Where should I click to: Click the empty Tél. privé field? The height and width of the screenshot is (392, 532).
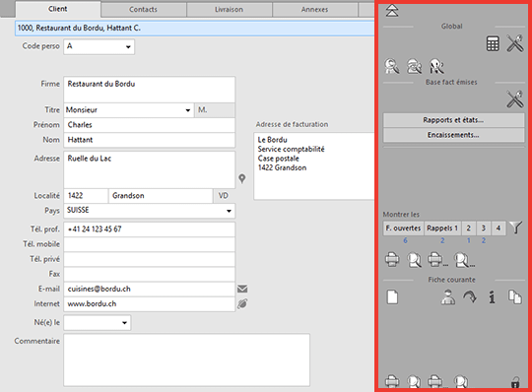coord(150,259)
